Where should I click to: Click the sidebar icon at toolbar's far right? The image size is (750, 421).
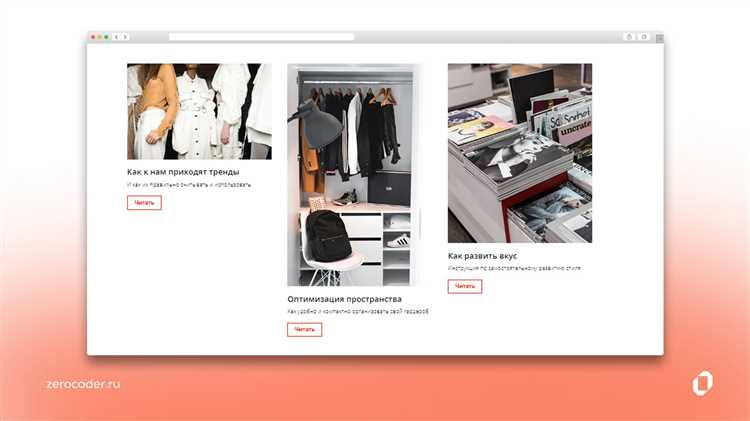(x=659, y=37)
